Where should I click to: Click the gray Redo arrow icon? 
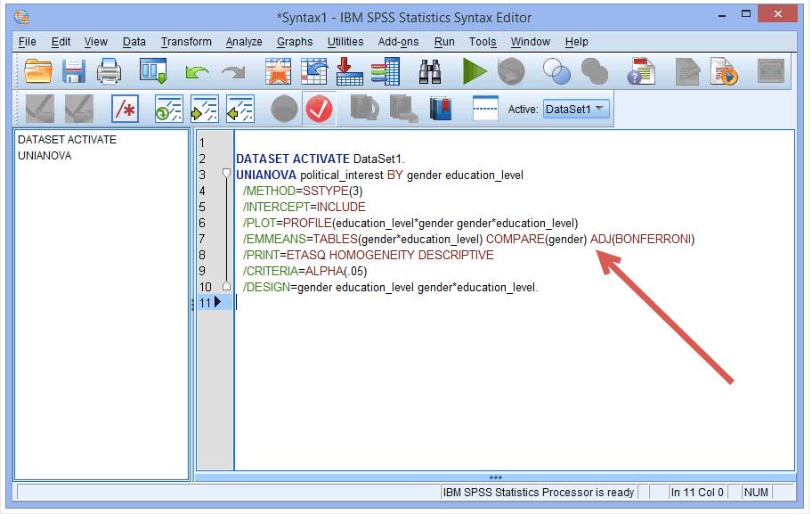pyautogui.click(x=233, y=72)
